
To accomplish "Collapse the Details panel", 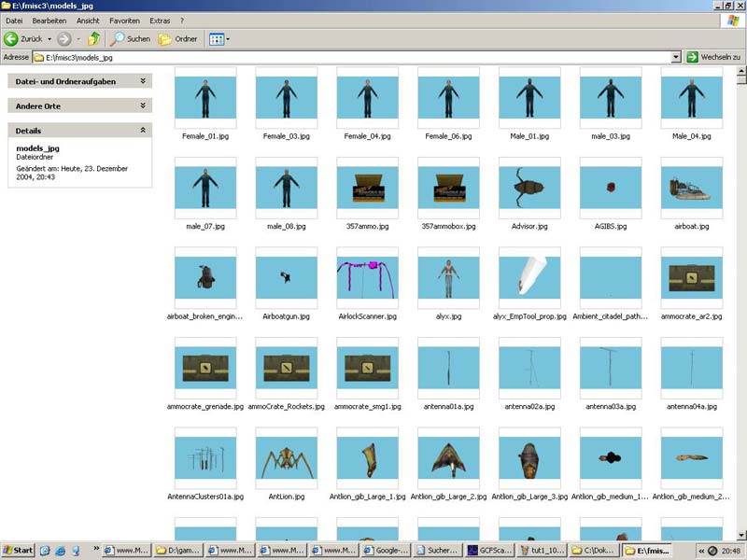I will [x=79, y=131].
